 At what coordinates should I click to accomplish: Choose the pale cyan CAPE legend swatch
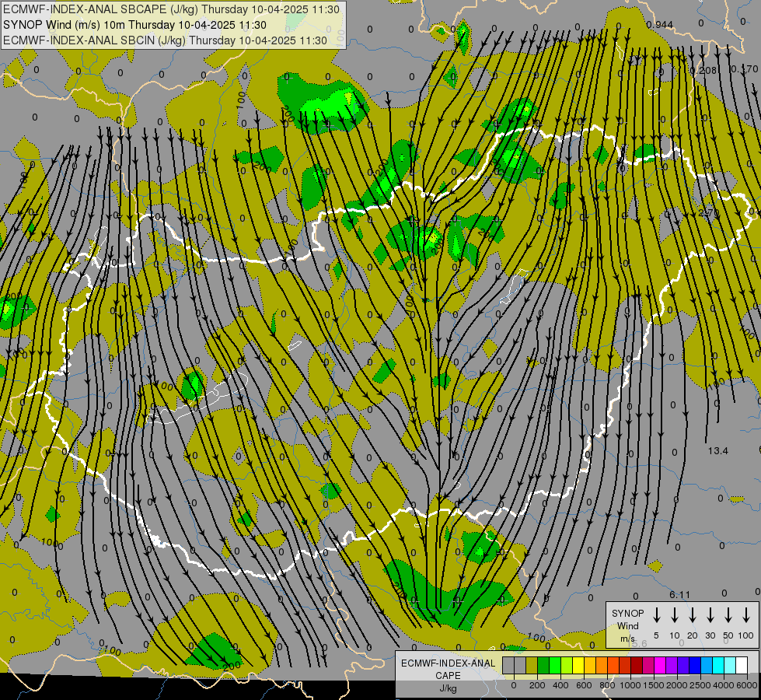pos(730,665)
